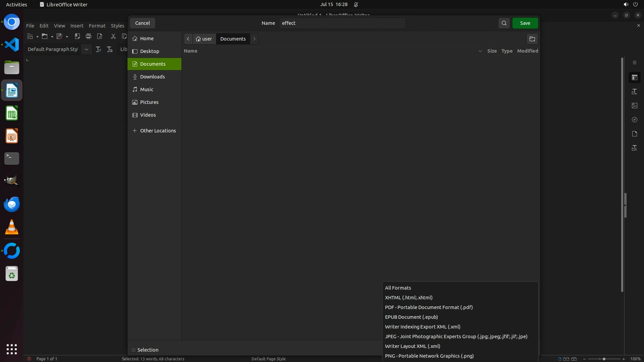This screenshot has width=644, height=362.
Task: Click the Cancel button
Action: click(143, 23)
